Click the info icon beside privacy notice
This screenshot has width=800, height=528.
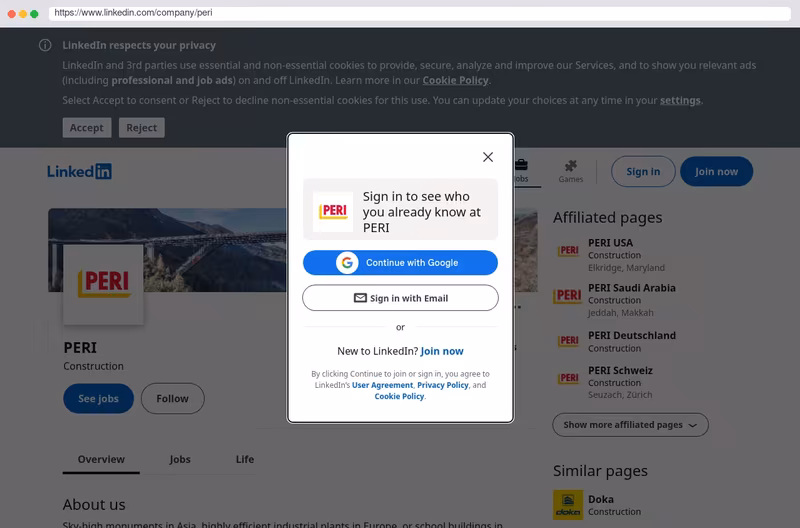pyautogui.click(x=45, y=45)
